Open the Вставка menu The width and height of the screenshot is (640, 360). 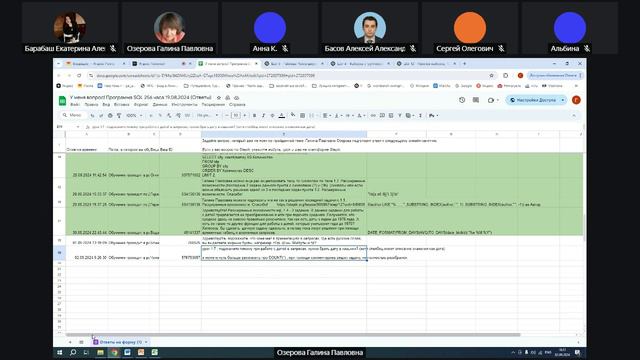[122, 105]
